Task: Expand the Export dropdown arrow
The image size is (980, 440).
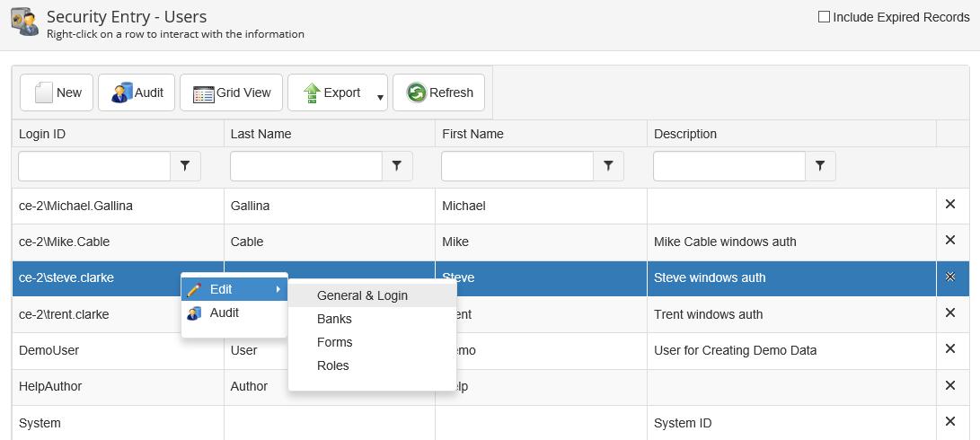Action: click(x=380, y=97)
